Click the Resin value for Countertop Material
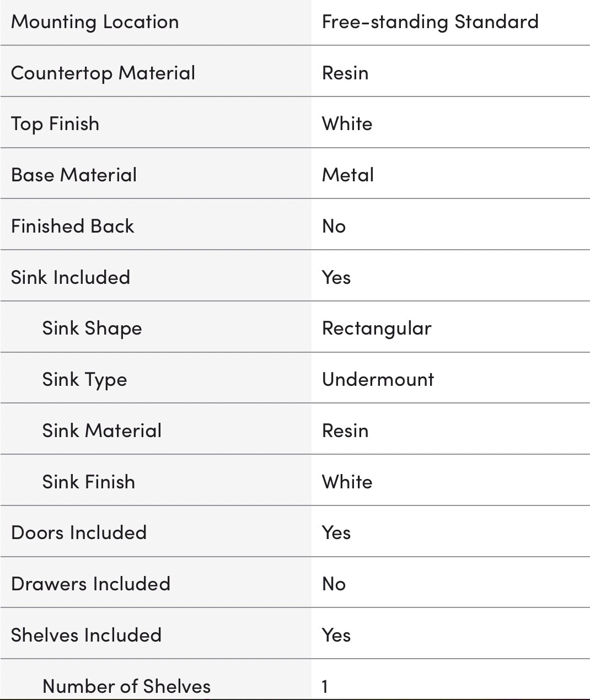590x700 pixels. 345,73
